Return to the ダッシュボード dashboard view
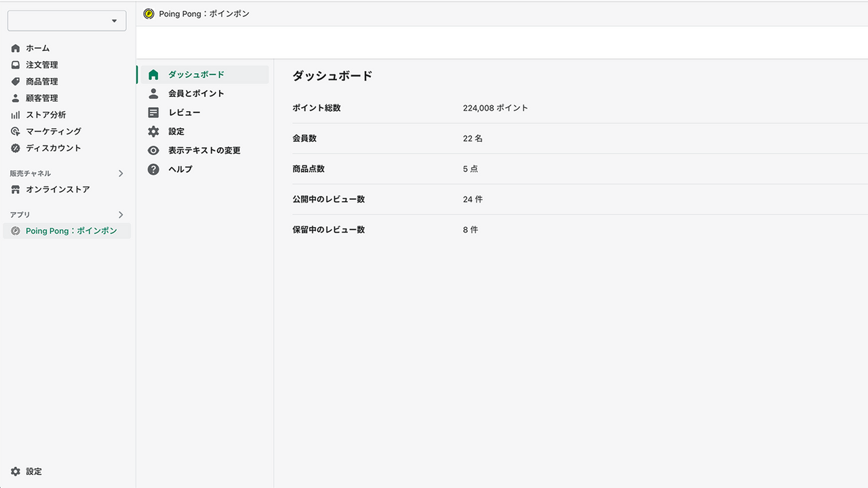 click(197, 75)
